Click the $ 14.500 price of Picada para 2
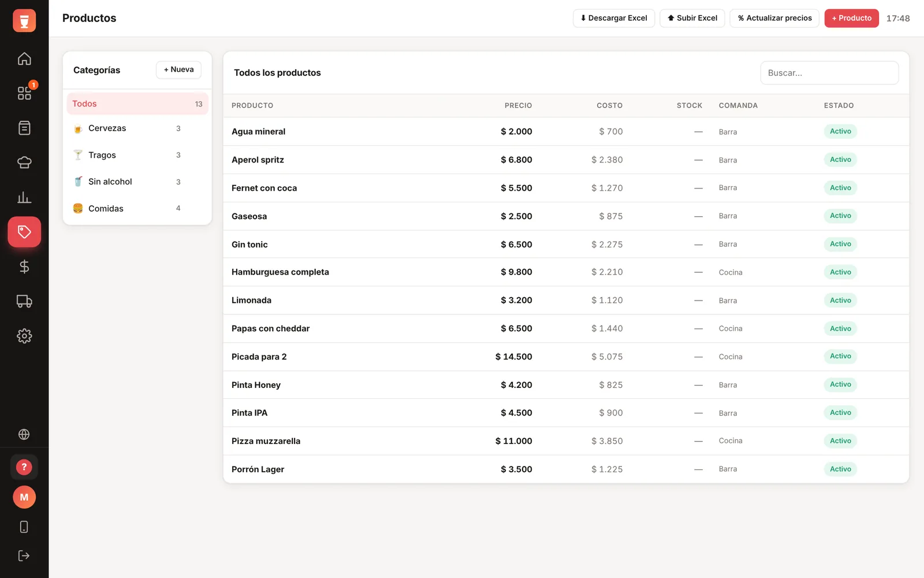924x578 pixels. 513,357
